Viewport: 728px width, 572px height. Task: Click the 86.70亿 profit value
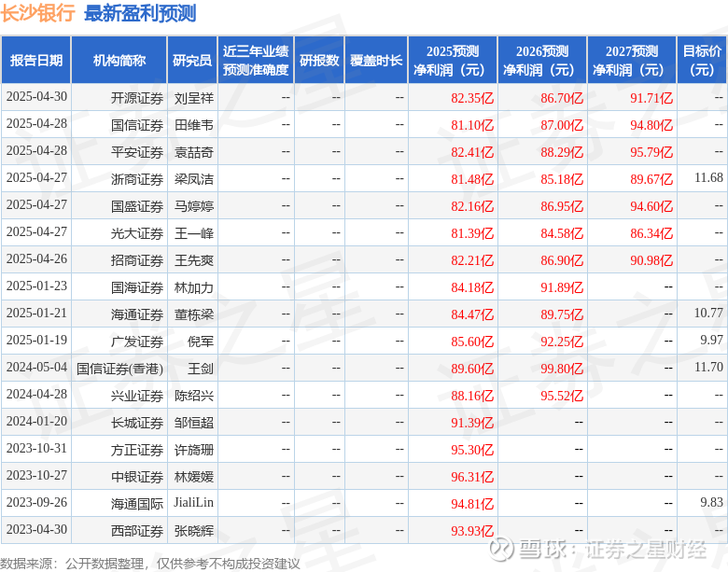click(562, 98)
